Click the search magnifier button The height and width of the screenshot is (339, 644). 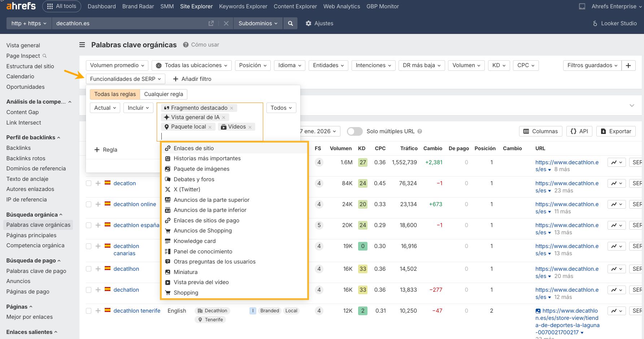pos(290,23)
